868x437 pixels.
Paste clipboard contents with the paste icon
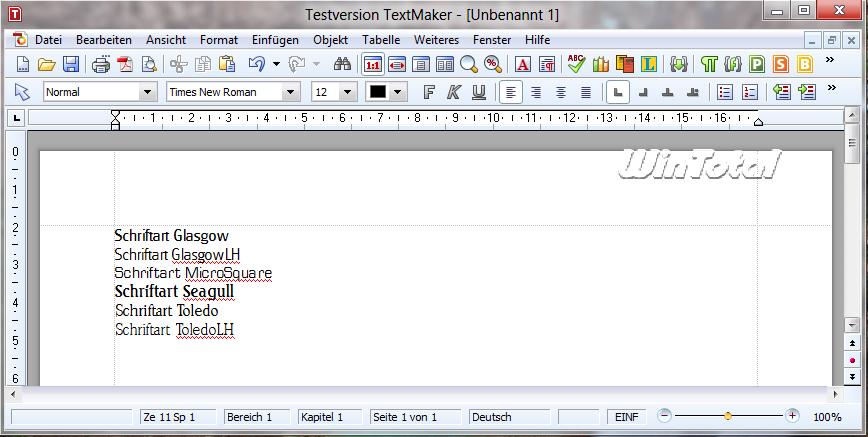point(228,64)
